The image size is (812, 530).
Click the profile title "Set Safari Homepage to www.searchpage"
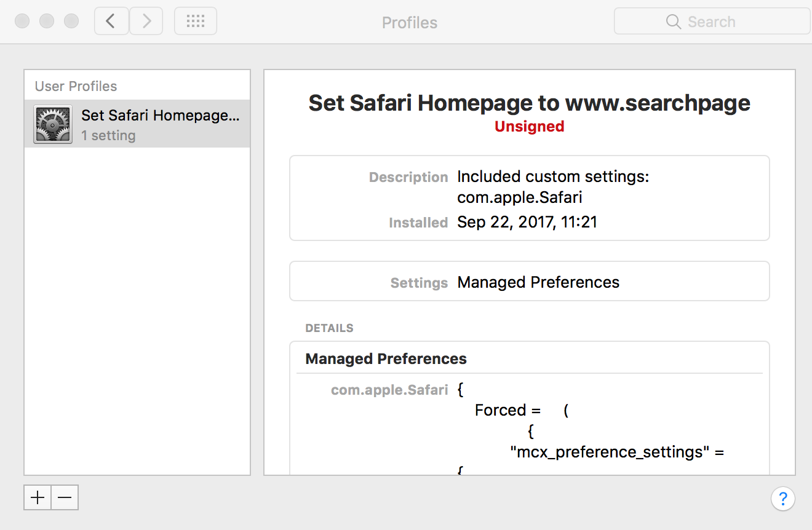(529, 103)
